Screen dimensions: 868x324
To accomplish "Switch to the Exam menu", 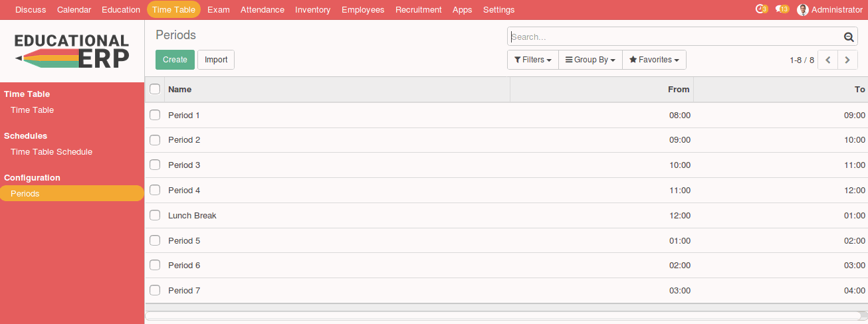I will (x=218, y=10).
